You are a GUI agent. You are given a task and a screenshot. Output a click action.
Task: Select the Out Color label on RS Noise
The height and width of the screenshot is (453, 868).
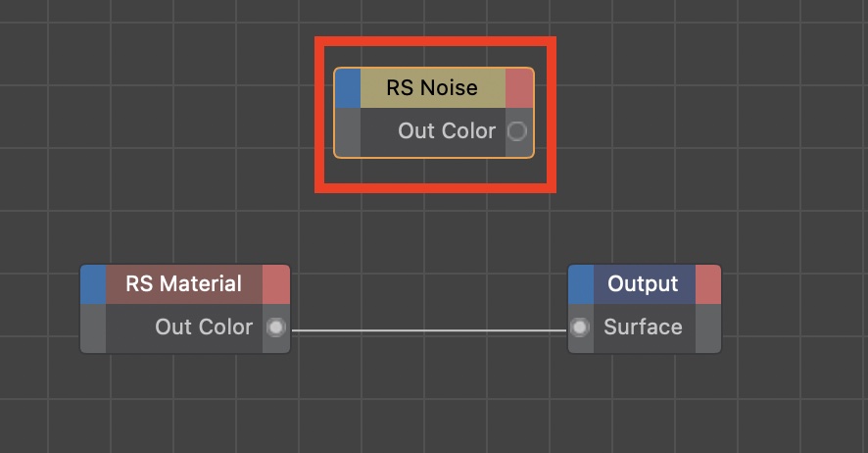[447, 131]
